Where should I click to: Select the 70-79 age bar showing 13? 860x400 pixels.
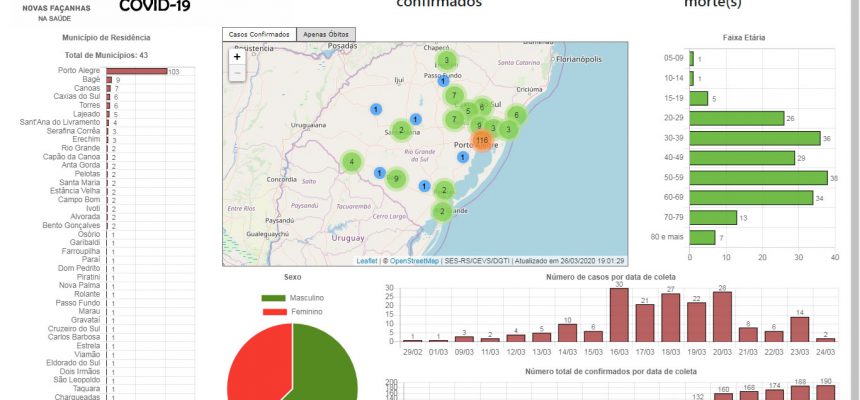(x=713, y=217)
